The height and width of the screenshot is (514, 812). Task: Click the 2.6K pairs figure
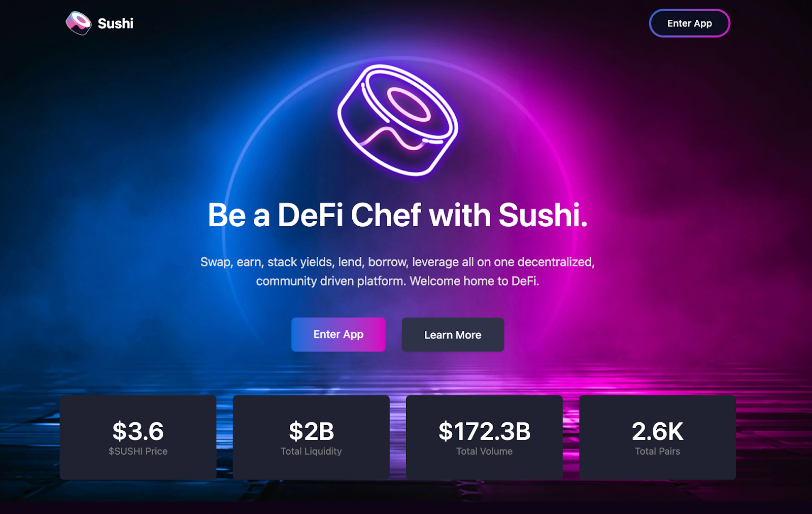pos(657,431)
